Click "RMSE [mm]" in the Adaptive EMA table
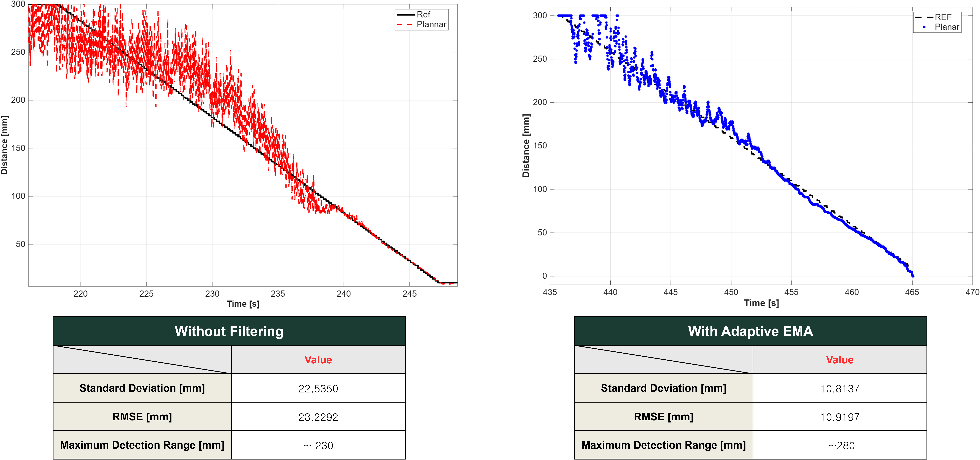 coord(663,417)
